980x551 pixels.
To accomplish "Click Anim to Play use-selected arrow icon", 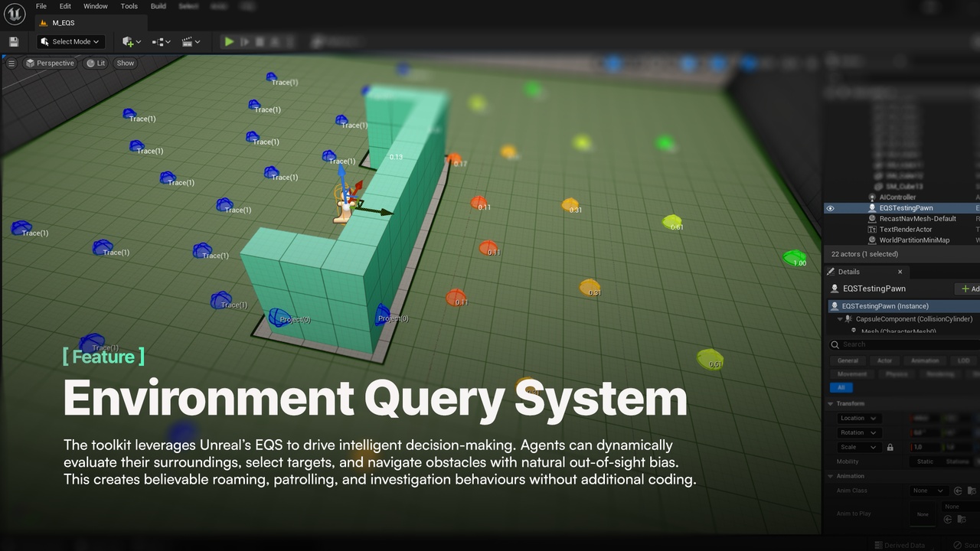I will coord(947,520).
